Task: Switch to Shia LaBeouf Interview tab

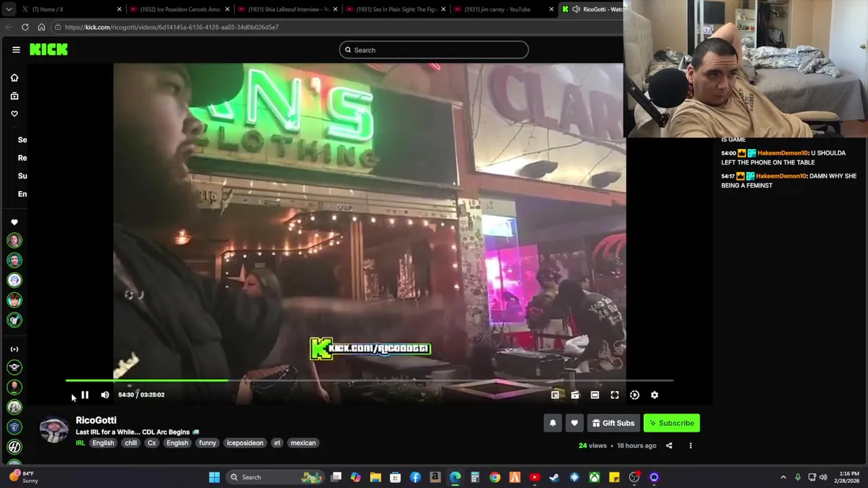Action: point(287,9)
